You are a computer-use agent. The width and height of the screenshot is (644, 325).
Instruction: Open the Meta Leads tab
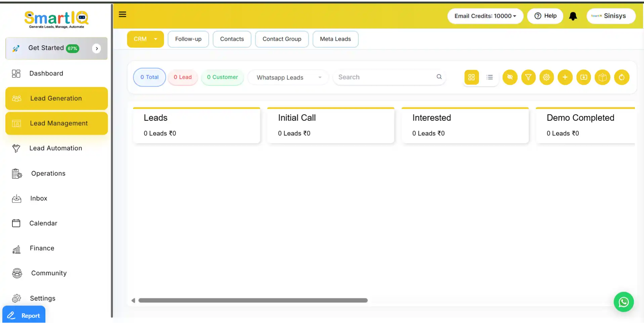335,39
